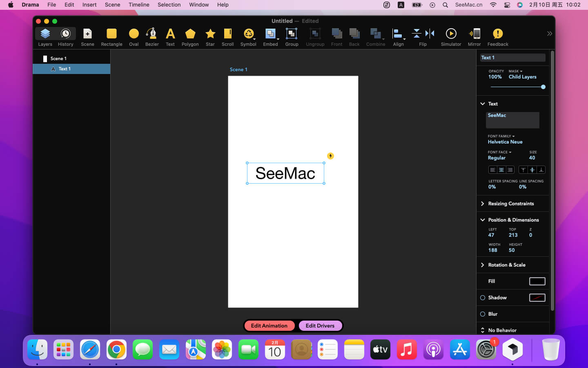
Task: Open the Timeline menu
Action: 139,5
